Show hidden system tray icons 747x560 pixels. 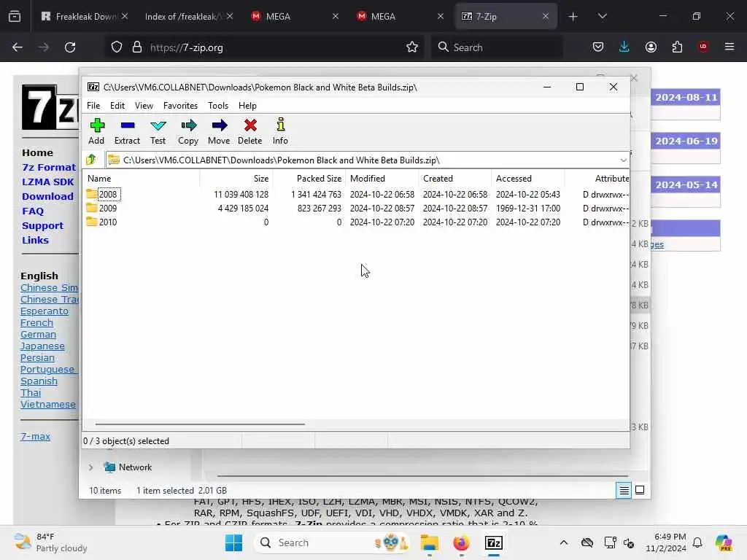pos(564,542)
